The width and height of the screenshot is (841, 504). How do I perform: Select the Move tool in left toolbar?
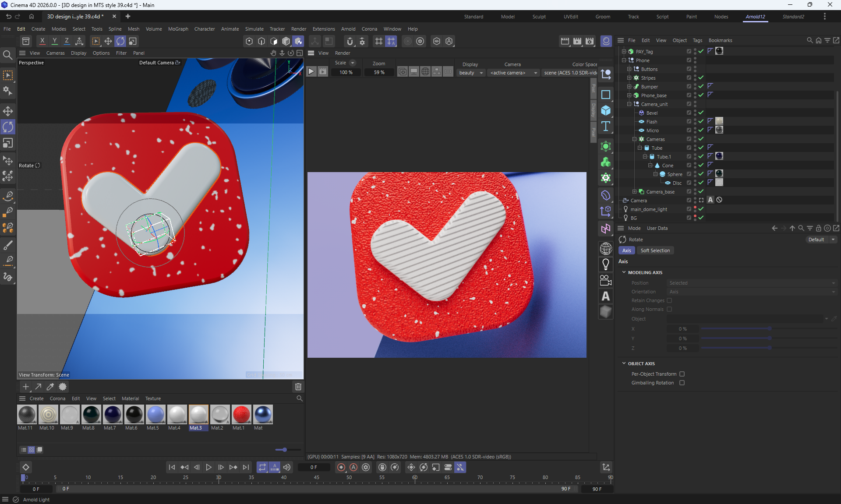coord(8,111)
